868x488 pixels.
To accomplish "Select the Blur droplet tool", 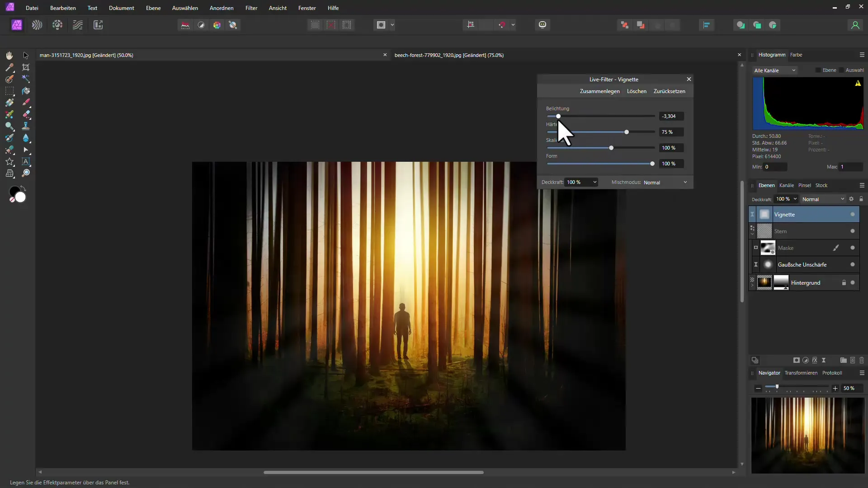I will click(x=26, y=138).
